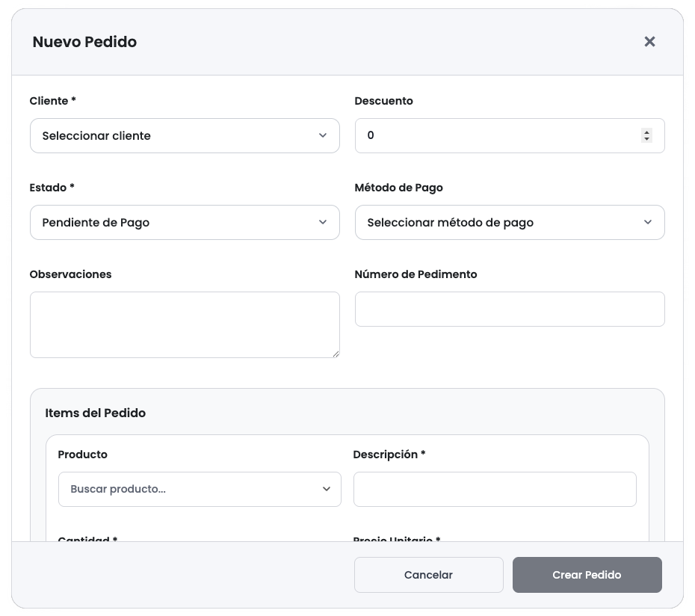Click the 'Nuevo Pedido' dialog title
Viewport: 695px width, 616px height.
click(x=84, y=42)
